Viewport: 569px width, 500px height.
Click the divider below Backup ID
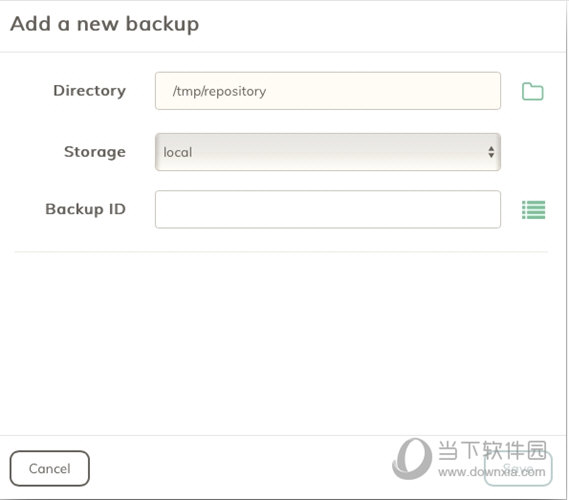281,251
